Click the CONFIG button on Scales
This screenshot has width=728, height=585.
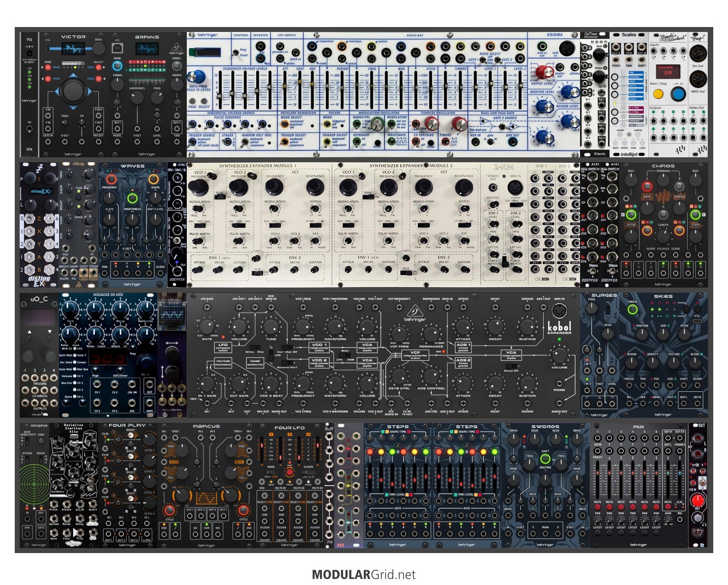pos(638,135)
